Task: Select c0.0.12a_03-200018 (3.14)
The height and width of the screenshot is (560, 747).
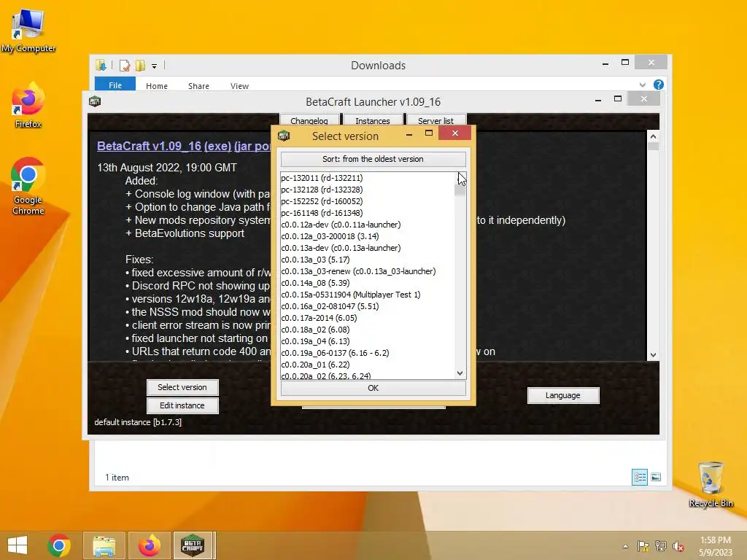Action: 368,236
